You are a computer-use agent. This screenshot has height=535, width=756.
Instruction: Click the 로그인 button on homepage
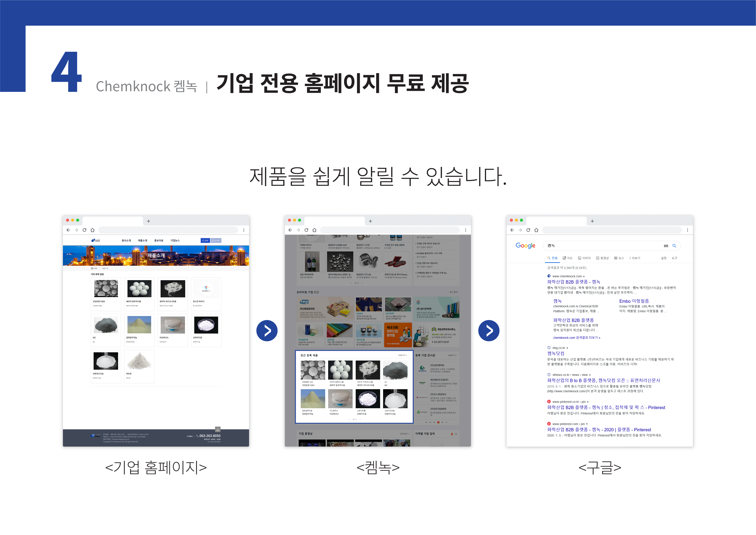coord(216,241)
